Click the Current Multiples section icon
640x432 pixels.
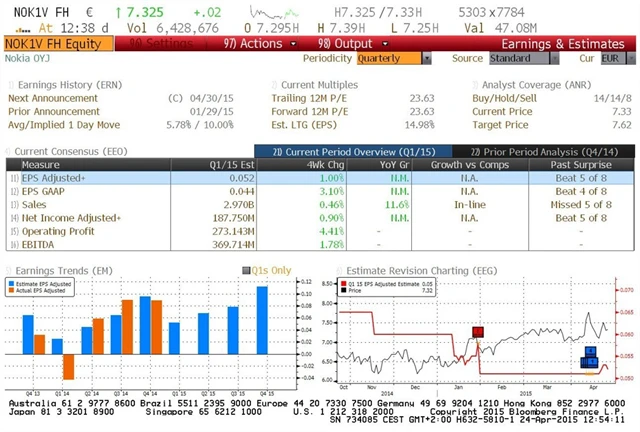273,87
